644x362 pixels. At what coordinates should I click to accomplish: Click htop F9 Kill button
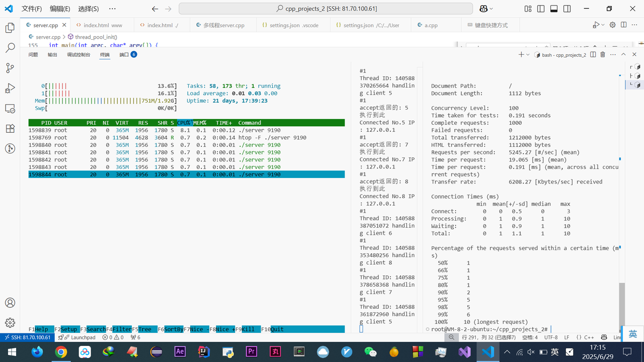248,329
